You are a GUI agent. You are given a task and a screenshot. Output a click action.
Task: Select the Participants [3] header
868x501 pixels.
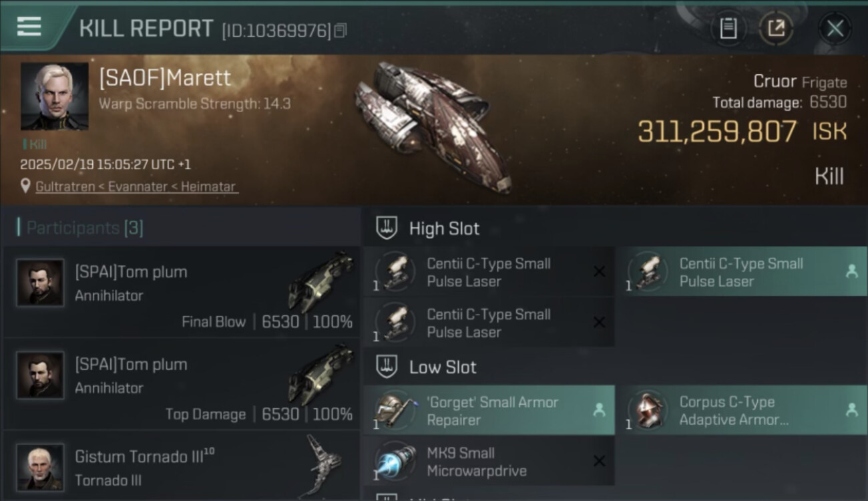[x=80, y=228]
